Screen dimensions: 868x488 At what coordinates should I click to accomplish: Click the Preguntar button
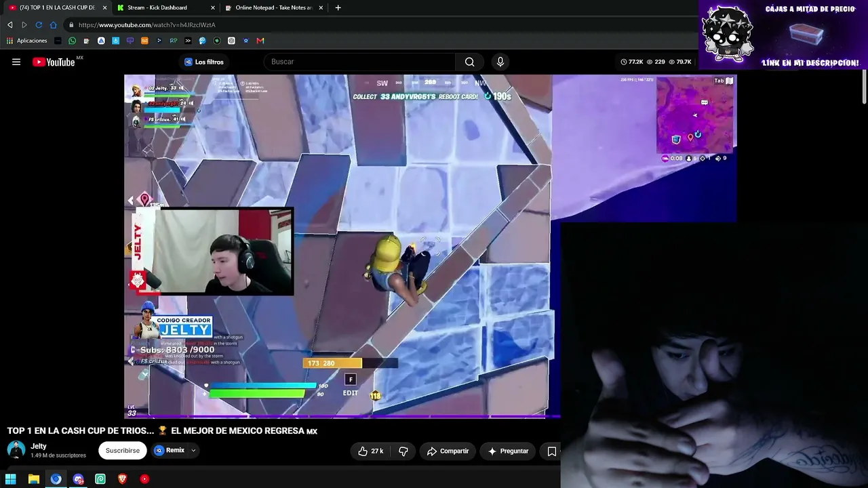[x=509, y=451]
